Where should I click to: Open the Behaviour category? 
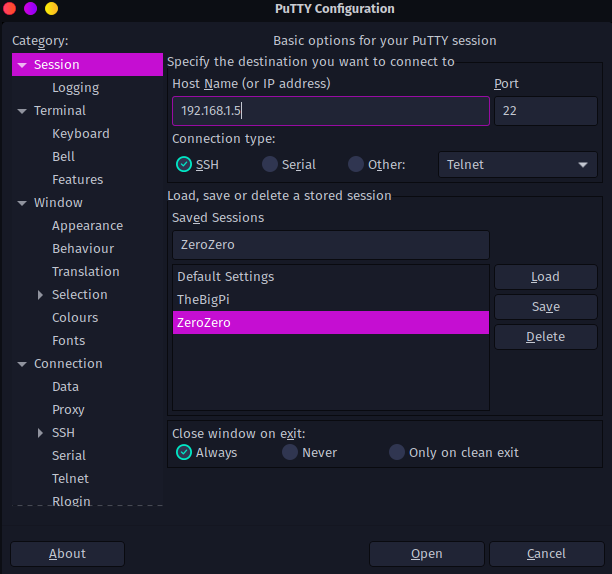pyautogui.click(x=83, y=249)
